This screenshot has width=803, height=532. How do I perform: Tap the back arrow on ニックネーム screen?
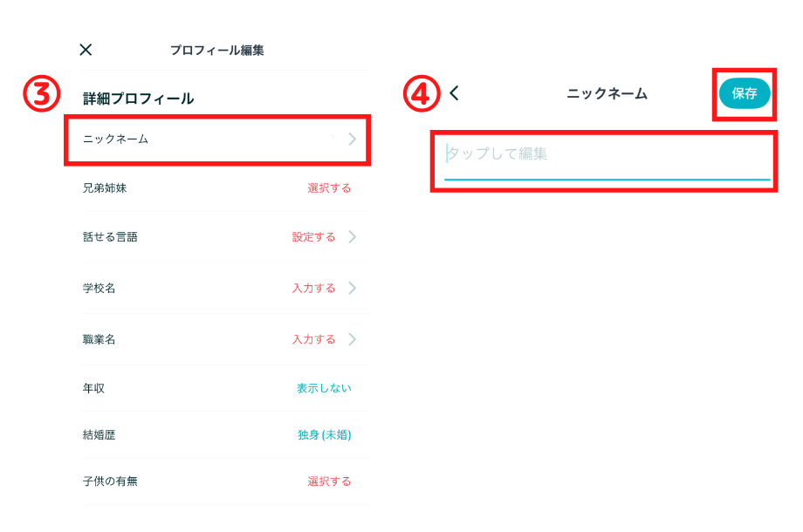pos(454,93)
